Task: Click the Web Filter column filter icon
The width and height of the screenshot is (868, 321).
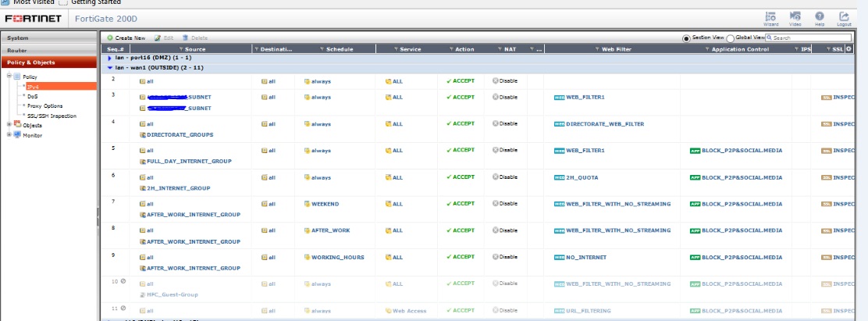Action: (597, 49)
